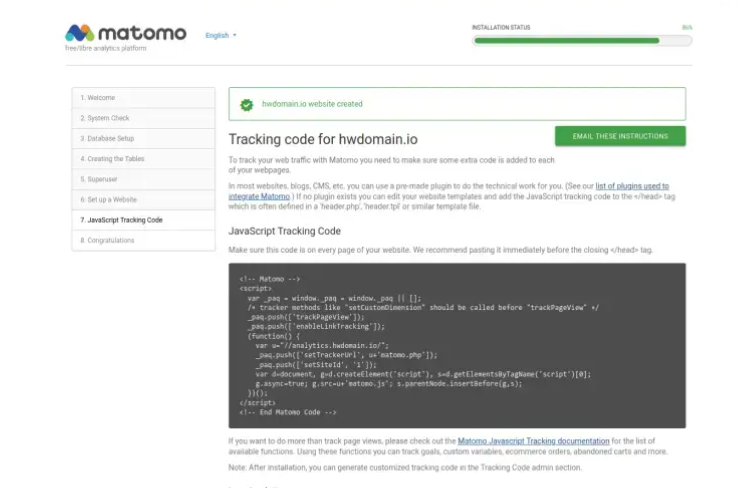743x488 pixels.
Task: Select step 8. Congratulations
Action: pos(143,240)
